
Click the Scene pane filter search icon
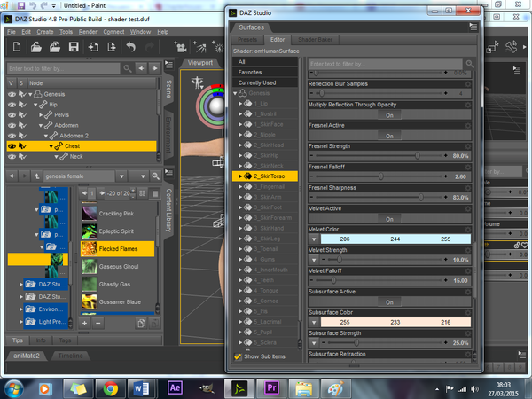[x=128, y=68]
